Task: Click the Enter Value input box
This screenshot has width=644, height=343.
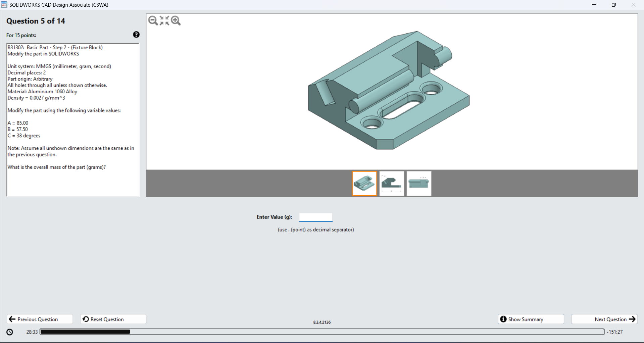Action: click(315, 217)
